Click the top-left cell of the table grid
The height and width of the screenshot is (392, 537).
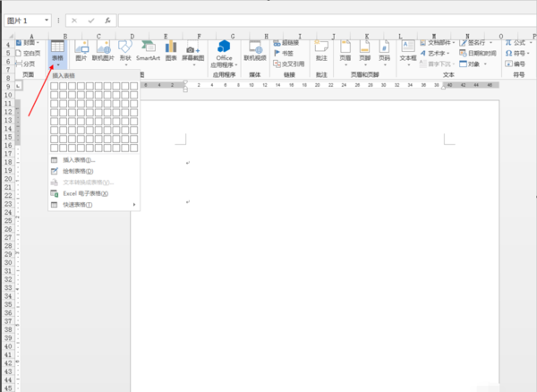54,86
